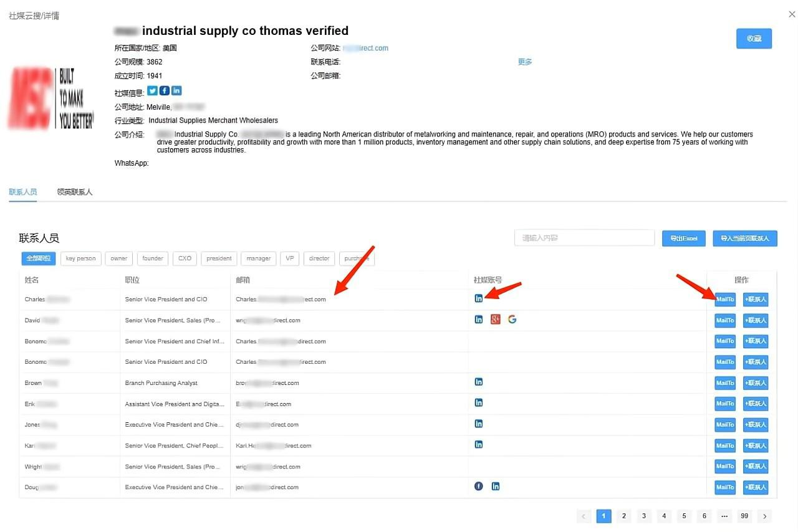
Task: Select the 'manager' position filter tag
Action: (x=259, y=259)
